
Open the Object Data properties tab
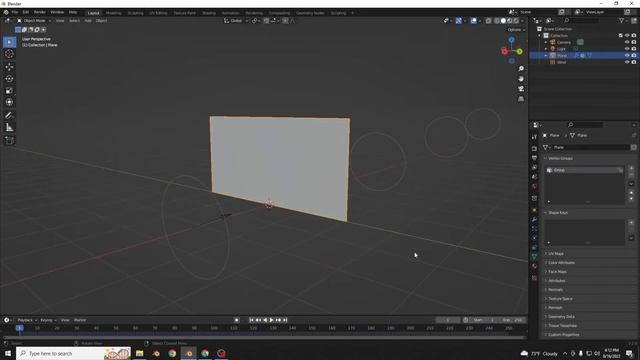click(x=534, y=257)
